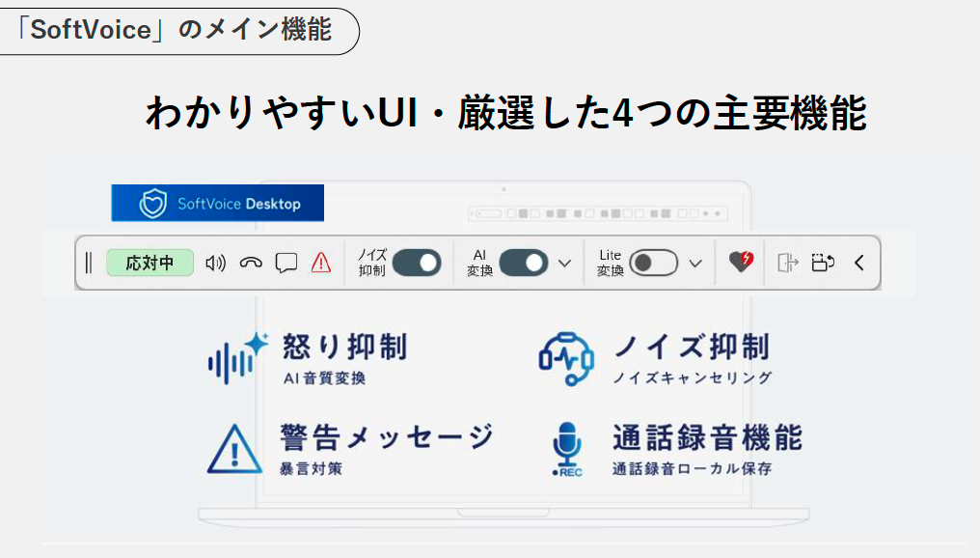The width and height of the screenshot is (980, 558).
Task: Collapse toolbar with the left chevron
Action: [x=858, y=263]
